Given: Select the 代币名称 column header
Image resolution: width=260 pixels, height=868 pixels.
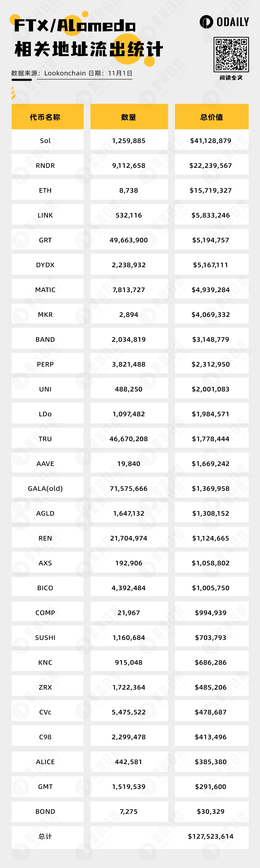Looking at the screenshot, I should (45, 117).
